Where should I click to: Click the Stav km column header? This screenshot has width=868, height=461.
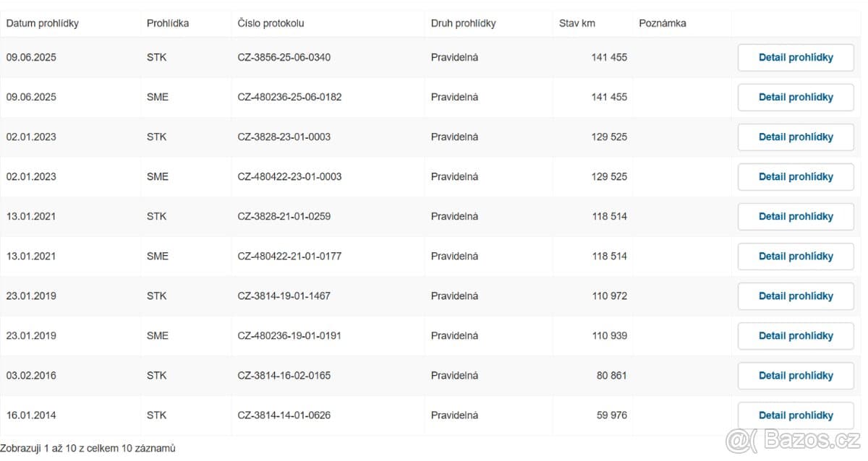click(x=577, y=23)
